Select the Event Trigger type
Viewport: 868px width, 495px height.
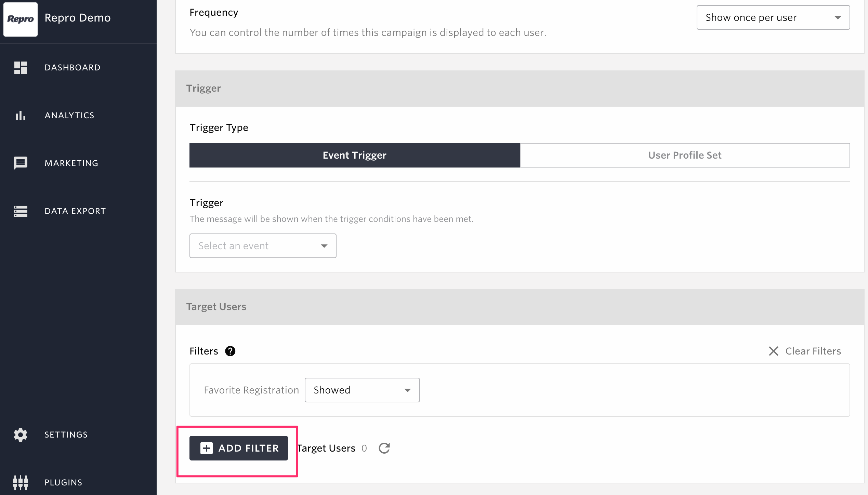[x=355, y=155]
